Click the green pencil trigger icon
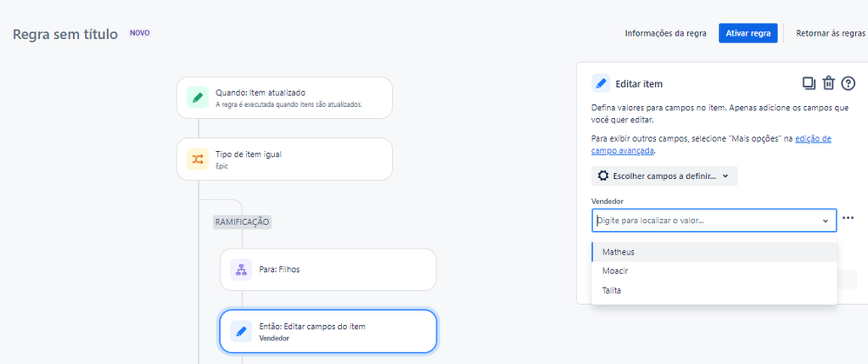The image size is (868, 364). 197,97
